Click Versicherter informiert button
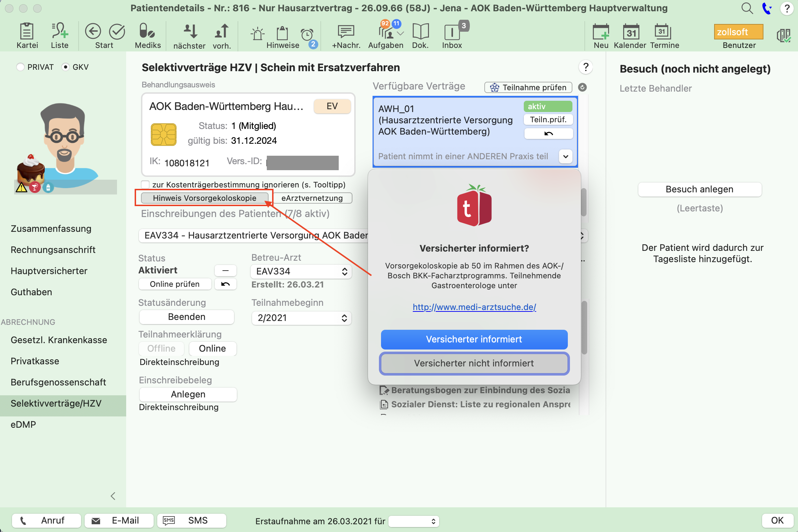 (x=474, y=339)
